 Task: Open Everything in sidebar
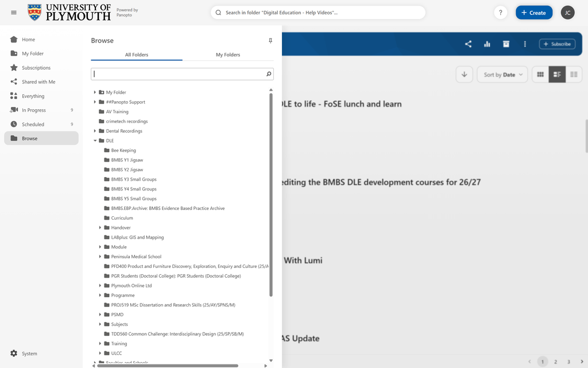pos(41,96)
